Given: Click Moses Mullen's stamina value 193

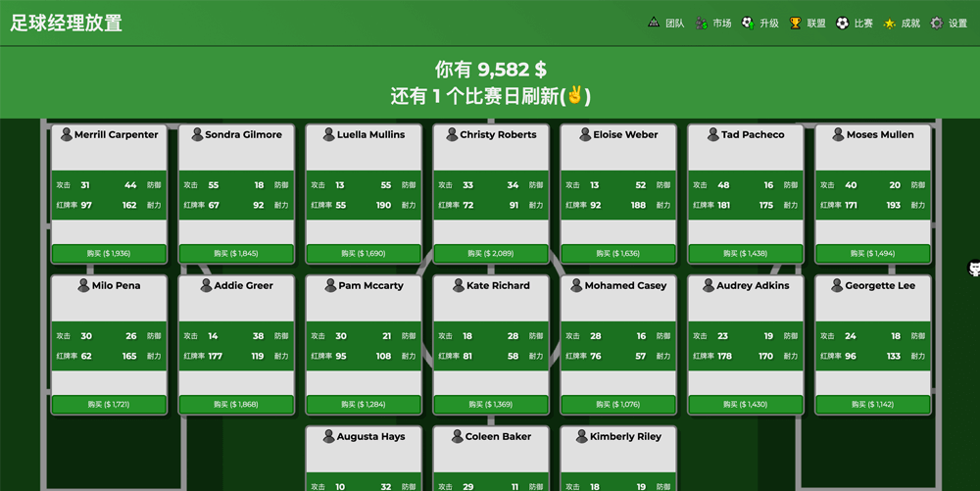Looking at the screenshot, I should [893, 205].
